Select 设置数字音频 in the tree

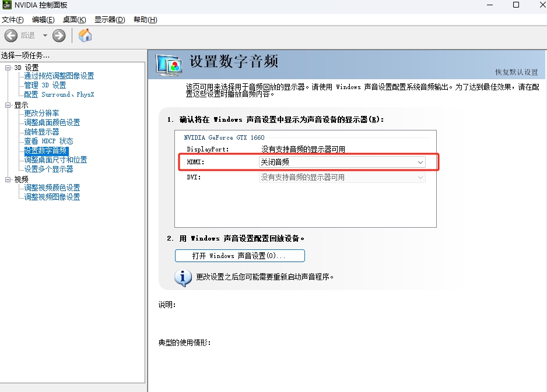pos(47,151)
